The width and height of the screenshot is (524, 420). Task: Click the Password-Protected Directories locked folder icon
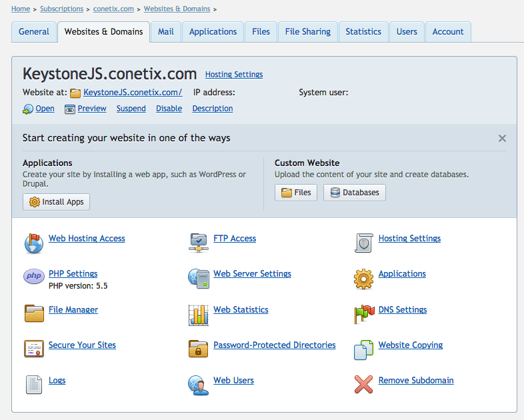coord(198,349)
